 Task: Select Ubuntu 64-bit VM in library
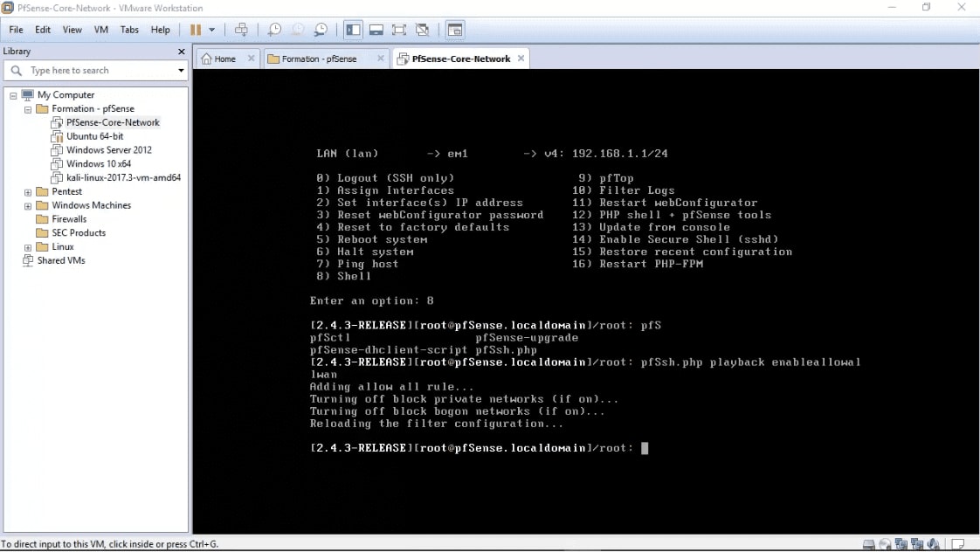(94, 136)
